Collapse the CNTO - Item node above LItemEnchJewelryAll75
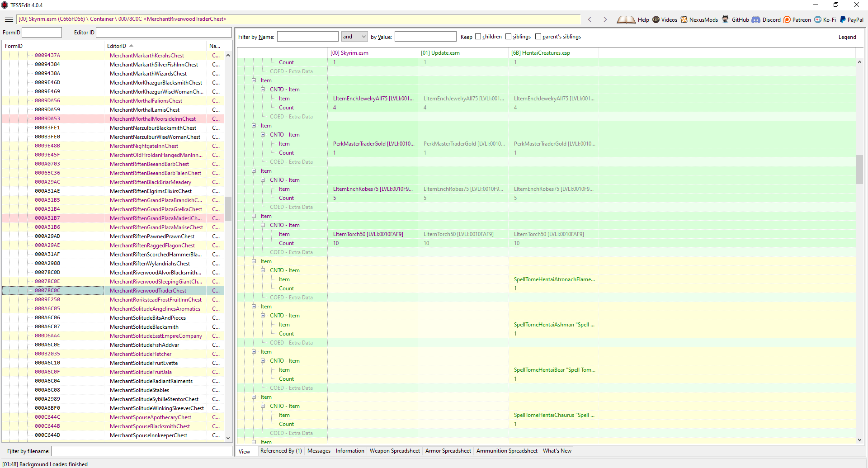 pos(263,90)
